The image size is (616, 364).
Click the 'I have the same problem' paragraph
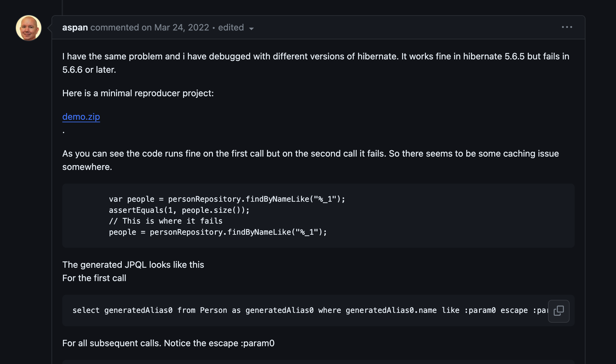316,63
